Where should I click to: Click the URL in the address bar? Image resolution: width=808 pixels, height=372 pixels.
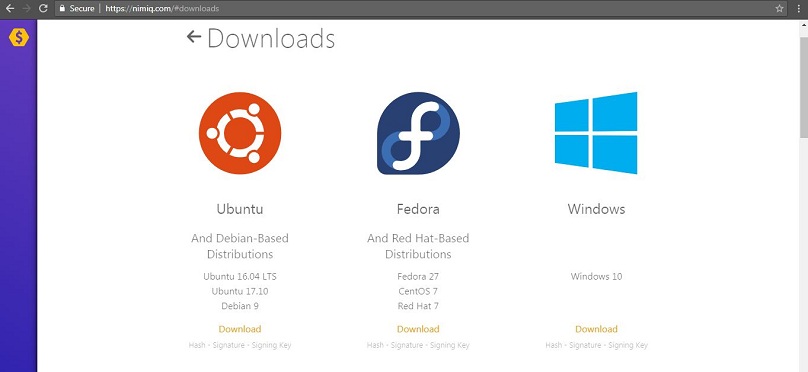click(x=162, y=8)
